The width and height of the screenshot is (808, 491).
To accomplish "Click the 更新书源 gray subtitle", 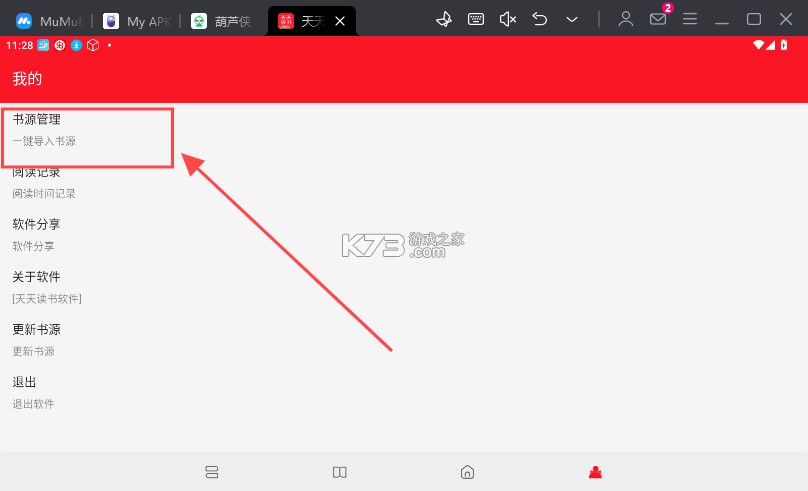I will click(x=33, y=351).
